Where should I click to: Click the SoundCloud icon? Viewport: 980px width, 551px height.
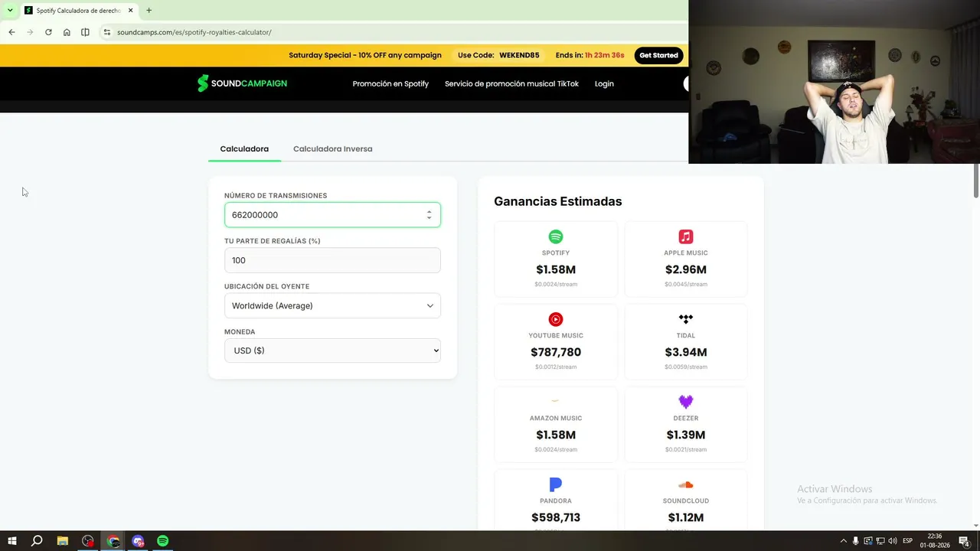click(686, 484)
